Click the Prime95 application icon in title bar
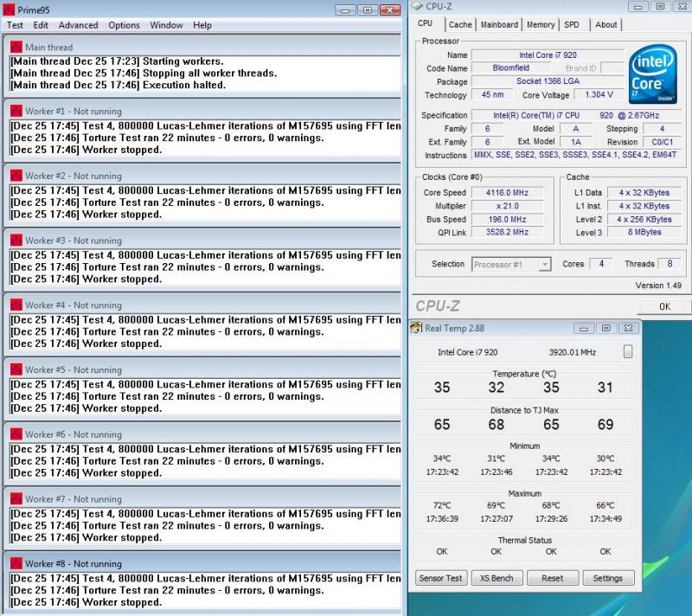The image size is (692, 616). click(x=9, y=10)
